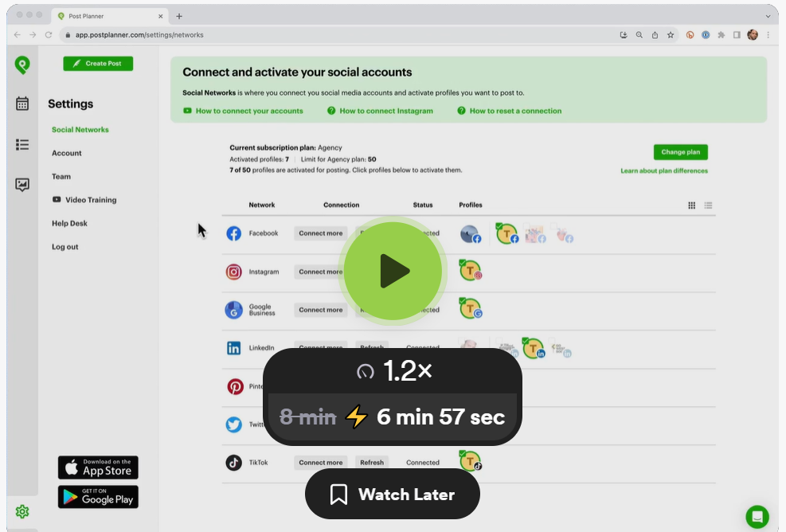The image size is (786, 532).
Task: Click Refresh in the TikTok row
Action: [x=372, y=462]
